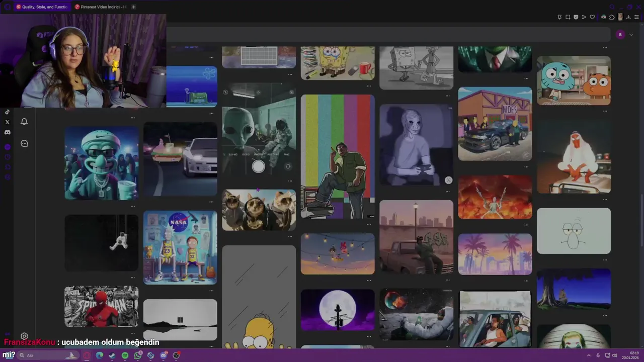The width and height of the screenshot is (644, 362).
Task: Open the fiery skeleton hell pin
Action: pyautogui.click(x=495, y=197)
